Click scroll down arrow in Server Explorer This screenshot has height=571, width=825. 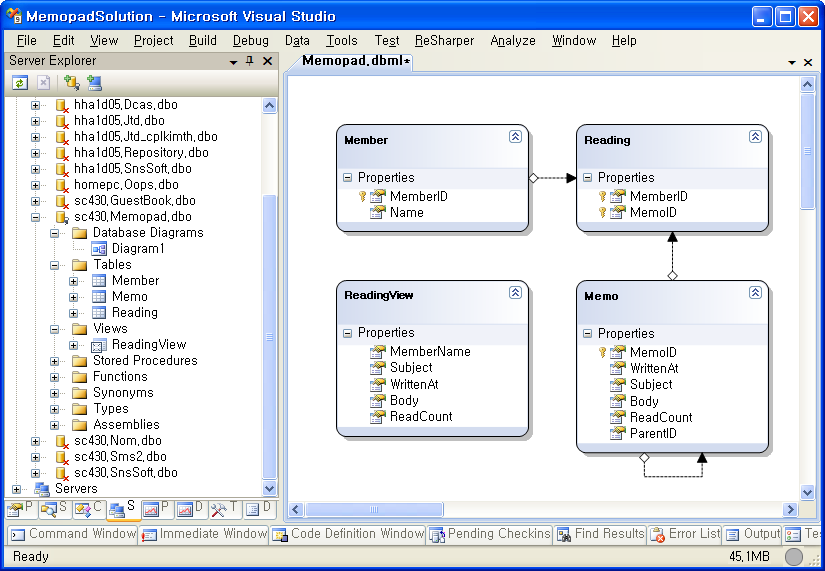269,488
